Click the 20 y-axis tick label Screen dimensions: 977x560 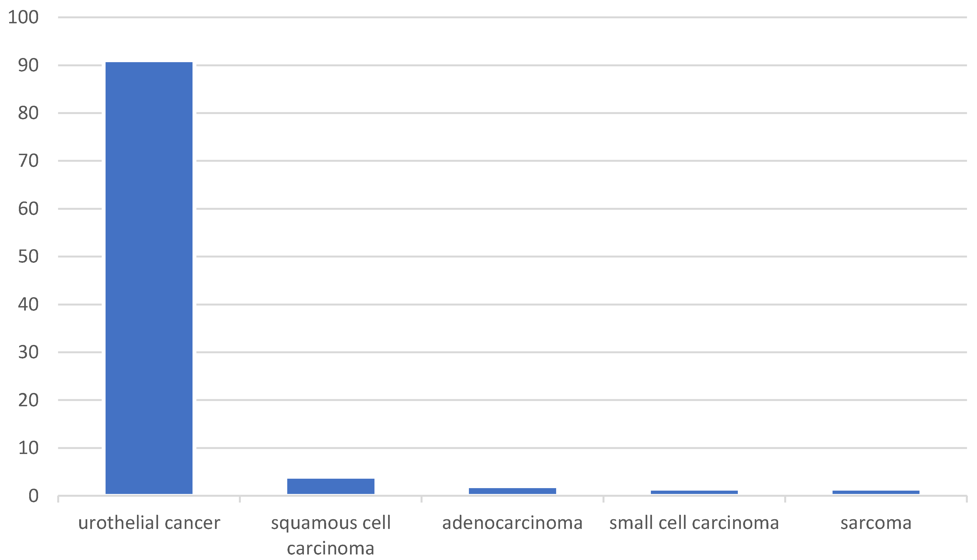coord(28,400)
